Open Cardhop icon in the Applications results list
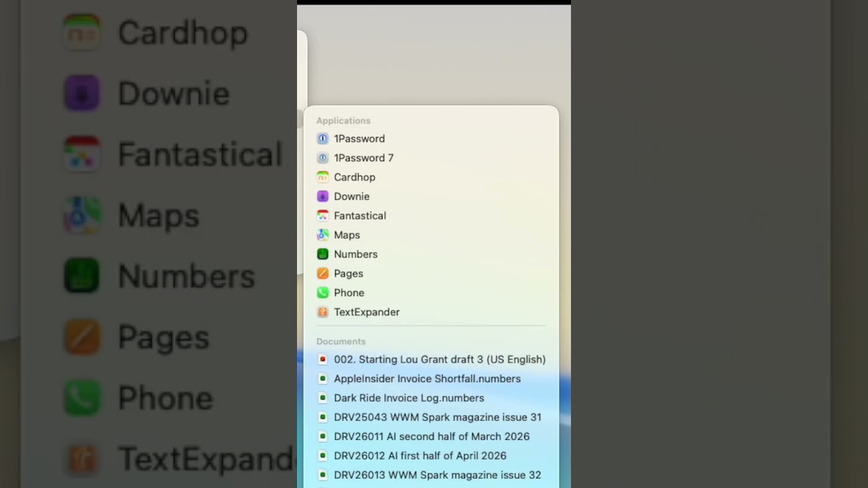Viewport: 868px width, 488px height. (x=323, y=177)
